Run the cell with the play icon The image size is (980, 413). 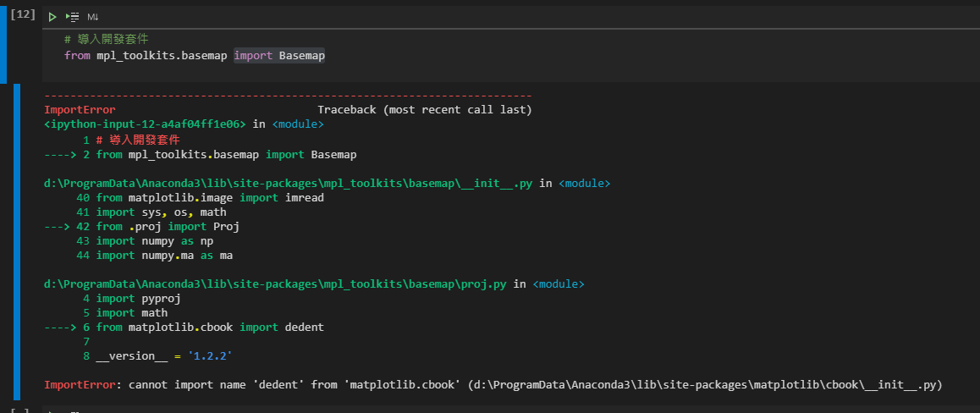(52, 17)
